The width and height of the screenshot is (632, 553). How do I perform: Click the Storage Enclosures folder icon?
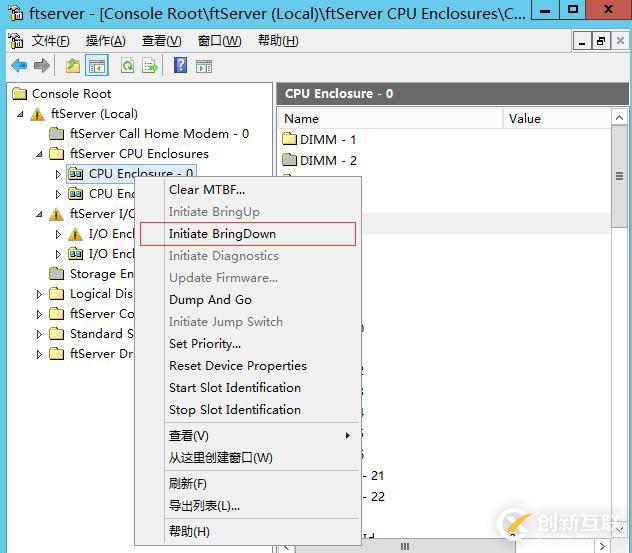click(x=56, y=274)
